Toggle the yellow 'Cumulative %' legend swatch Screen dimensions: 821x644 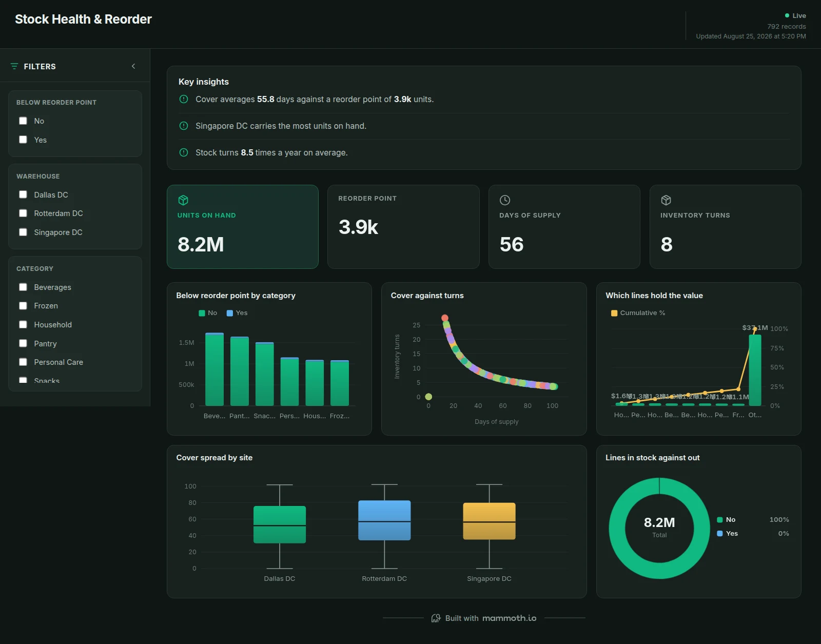coord(614,313)
